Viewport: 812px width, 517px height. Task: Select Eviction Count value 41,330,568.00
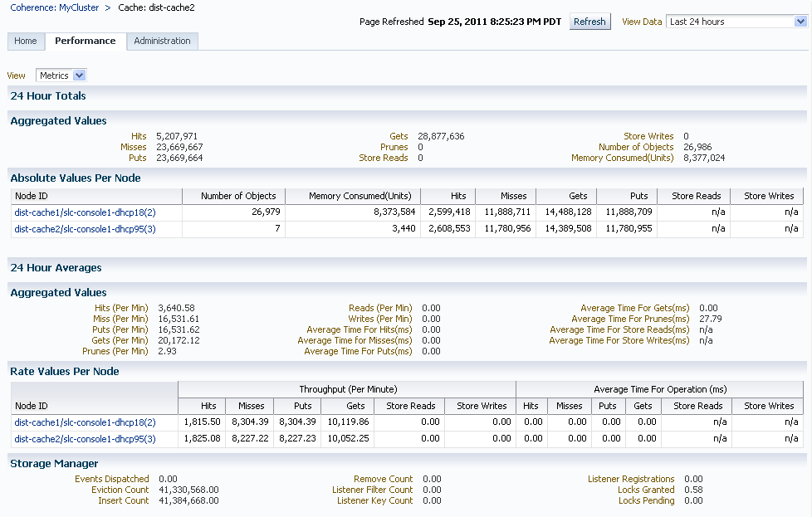point(189,490)
